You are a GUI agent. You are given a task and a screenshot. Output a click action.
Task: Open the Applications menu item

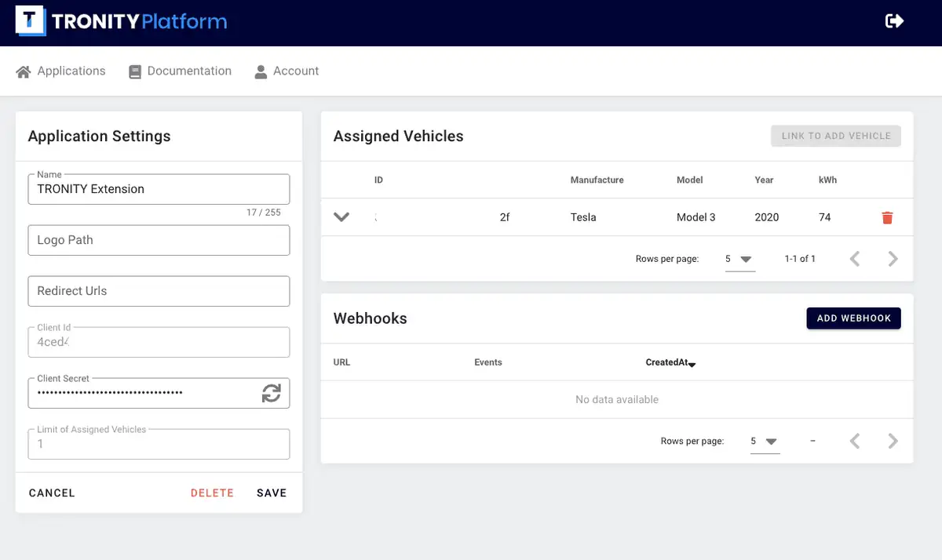click(61, 71)
